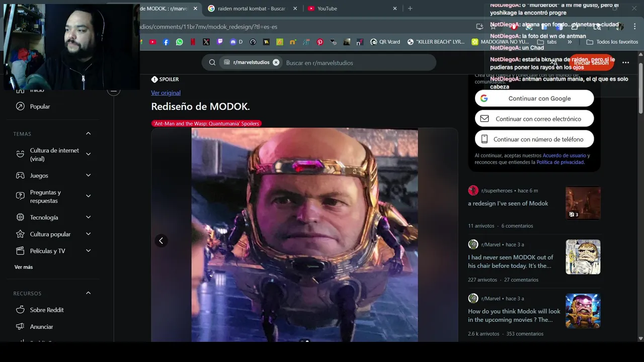This screenshot has width=644, height=362.
Task: Click the Iniciar sesión button
Action: [x=592, y=63]
